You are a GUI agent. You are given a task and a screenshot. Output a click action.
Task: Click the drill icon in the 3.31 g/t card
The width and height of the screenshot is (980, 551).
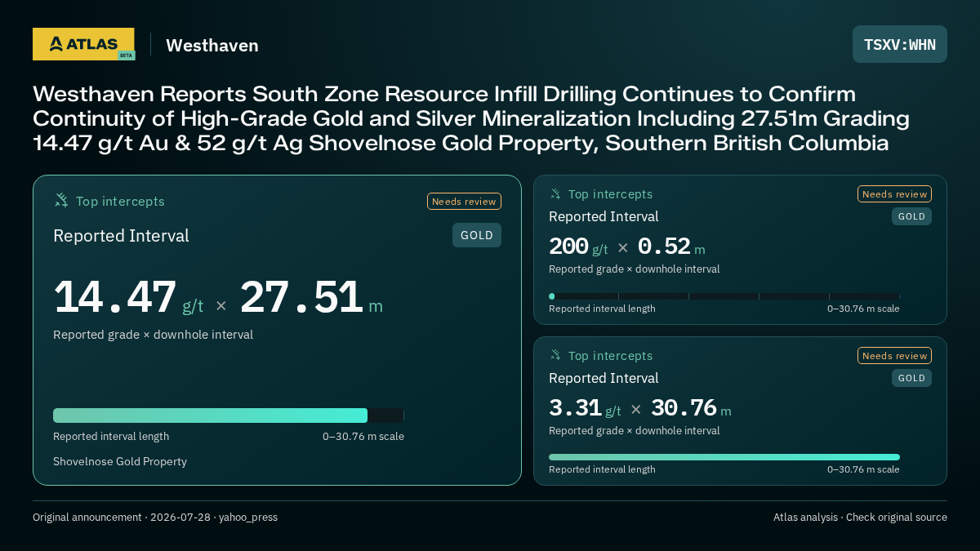(555, 355)
